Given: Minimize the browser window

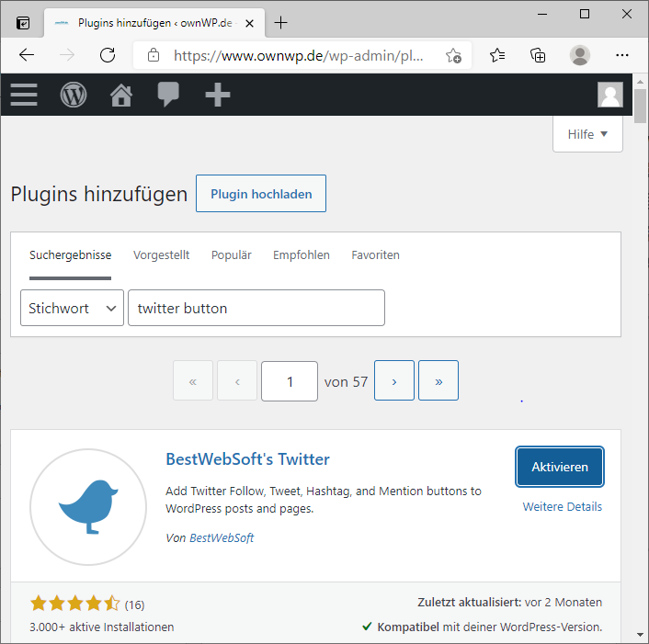Looking at the screenshot, I should pos(542,14).
